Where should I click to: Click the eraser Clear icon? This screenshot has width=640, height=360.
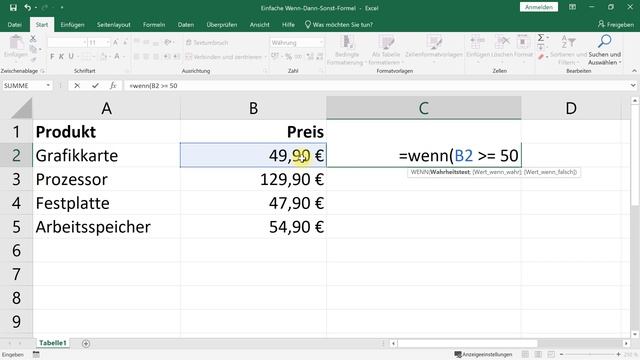click(x=541, y=57)
